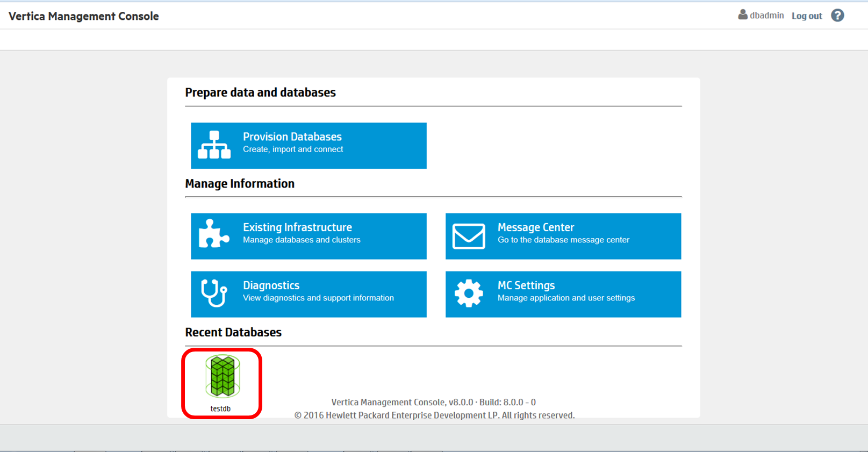
Task: Click 'Go to the database message center' text
Action: pyautogui.click(x=563, y=240)
